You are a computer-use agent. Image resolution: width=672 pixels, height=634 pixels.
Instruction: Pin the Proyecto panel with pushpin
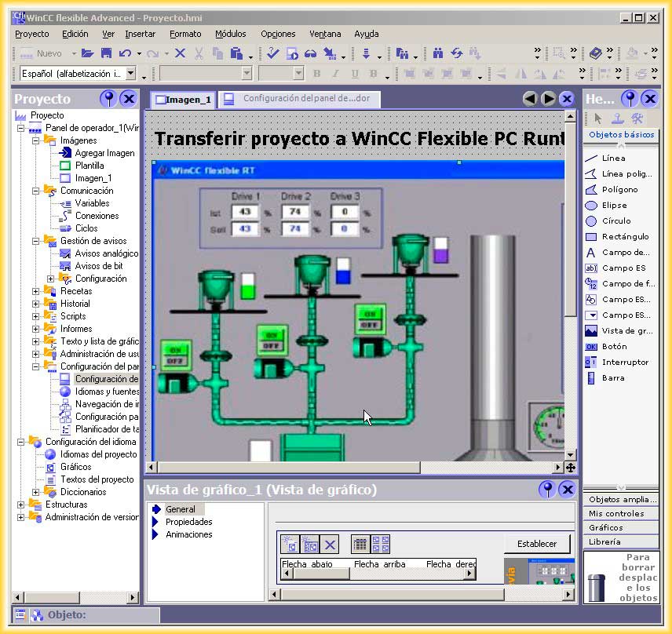click(108, 99)
